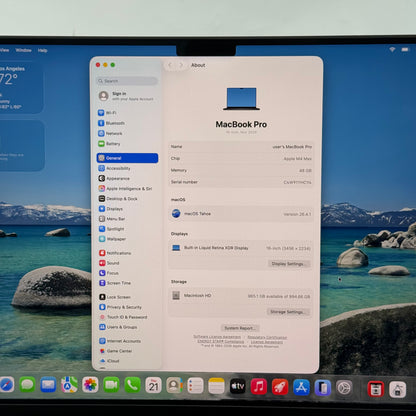Open Notes from the Dock
Screen dimensions: 416x416
[216, 386]
